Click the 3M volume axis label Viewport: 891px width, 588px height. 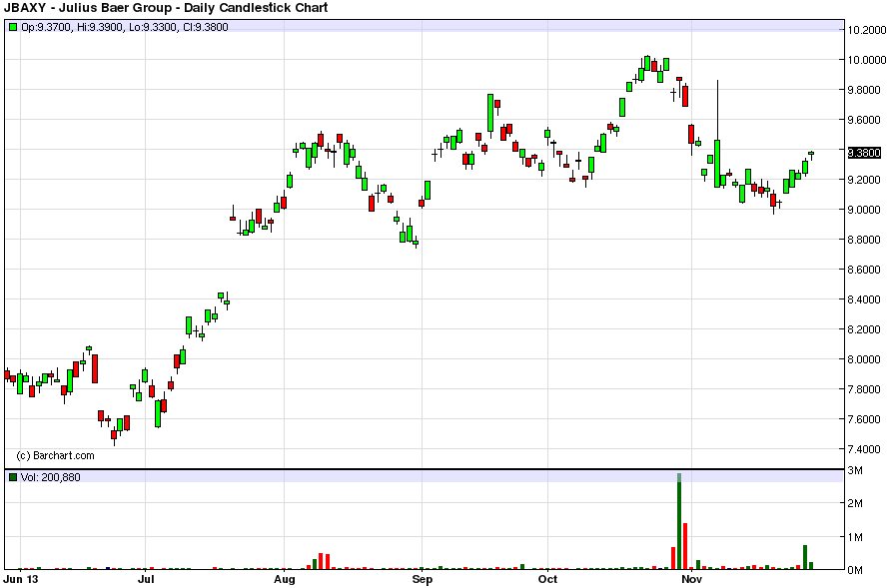tap(855, 470)
